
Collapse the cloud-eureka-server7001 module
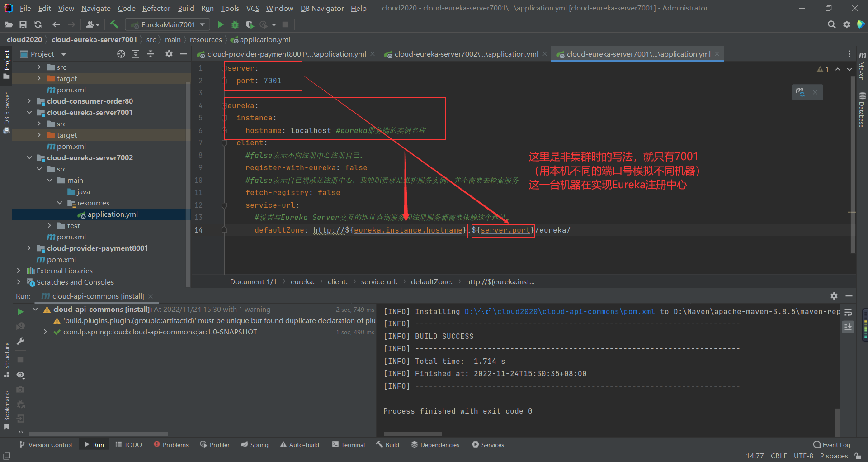pyautogui.click(x=29, y=112)
